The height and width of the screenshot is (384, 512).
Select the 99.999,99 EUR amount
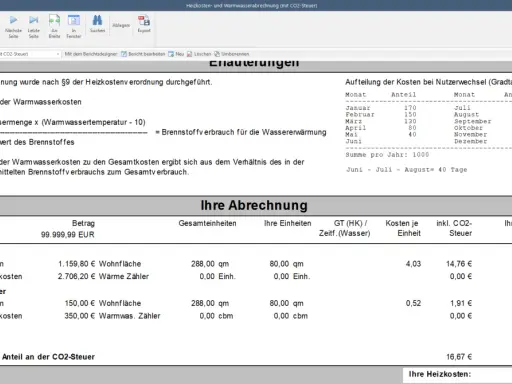68,235
